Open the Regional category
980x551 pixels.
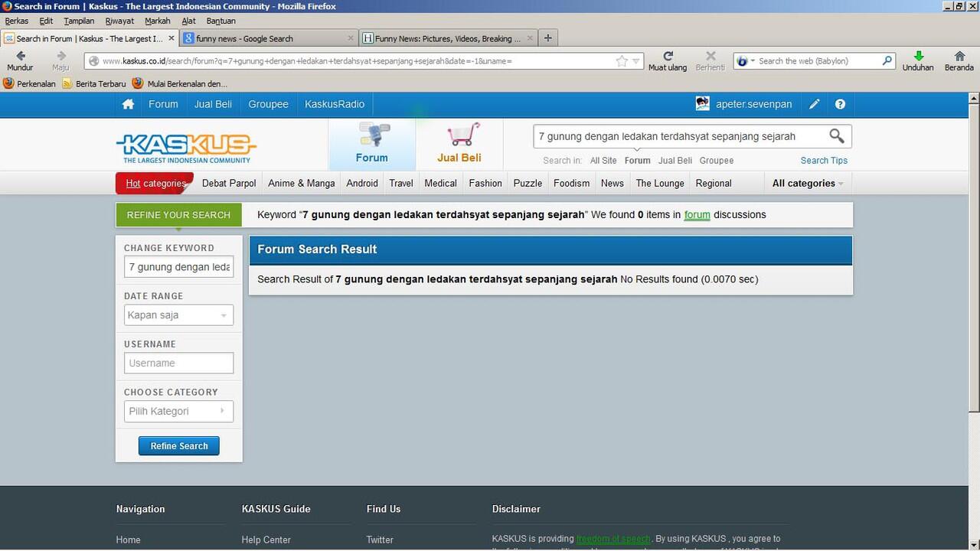pyautogui.click(x=714, y=184)
